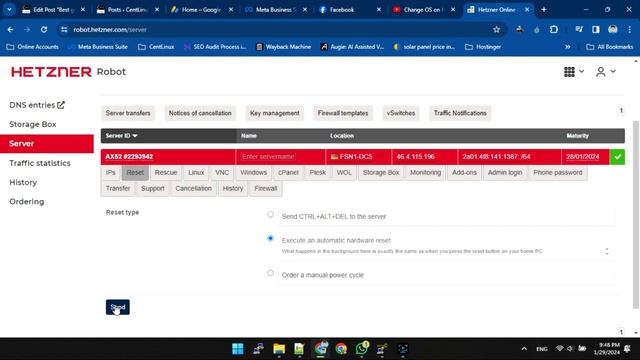Screen dimensions: 640x360
Task: Open DNS entries external link
Action: point(37,105)
